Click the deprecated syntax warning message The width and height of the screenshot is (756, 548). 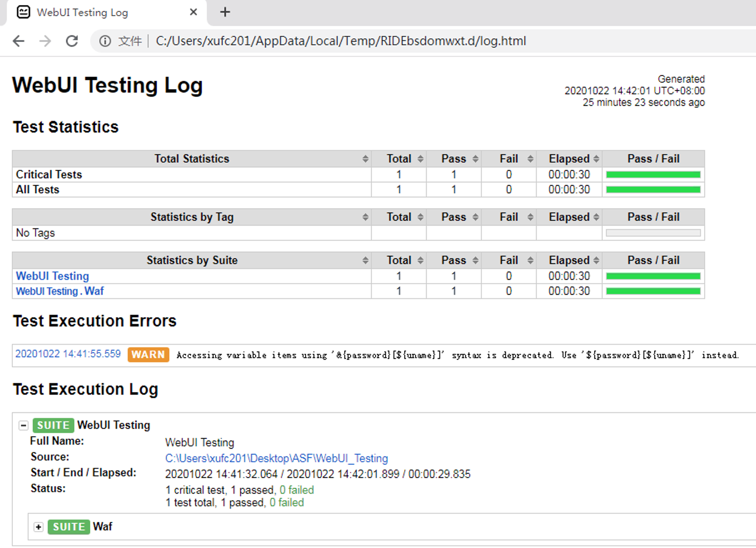tap(458, 355)
